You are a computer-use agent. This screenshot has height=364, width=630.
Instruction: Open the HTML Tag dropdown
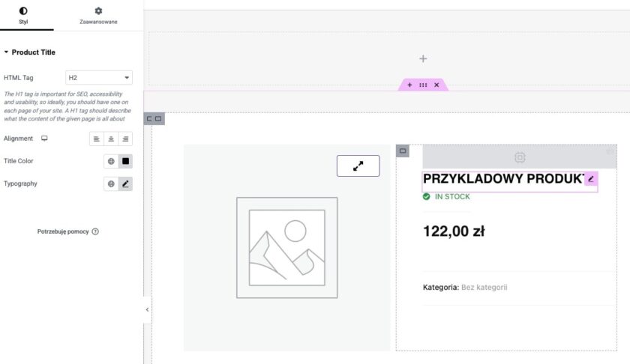click(99, 77)
